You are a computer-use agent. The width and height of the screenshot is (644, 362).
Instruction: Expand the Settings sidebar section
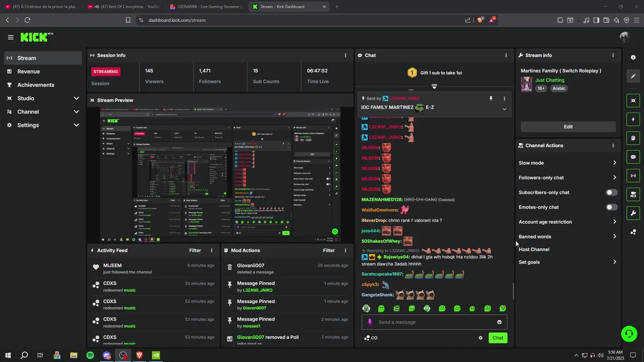tap(43, 125)
